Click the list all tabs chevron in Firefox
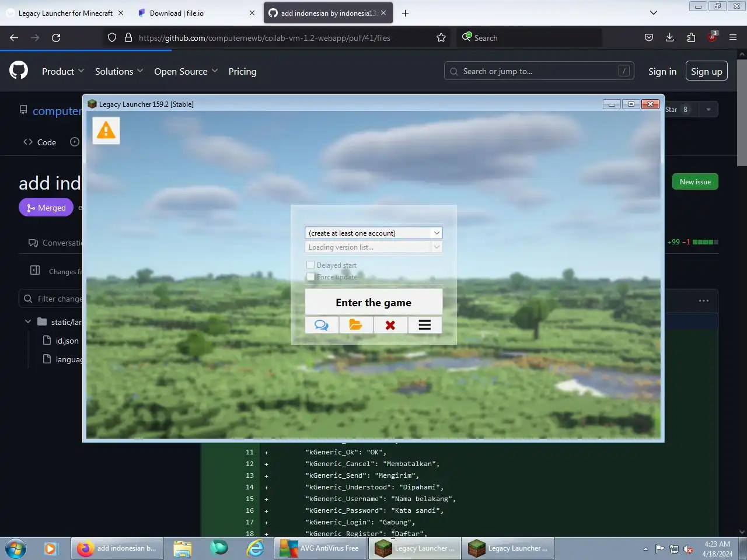This screenshot has height=560, width=747. coord(654,13)
